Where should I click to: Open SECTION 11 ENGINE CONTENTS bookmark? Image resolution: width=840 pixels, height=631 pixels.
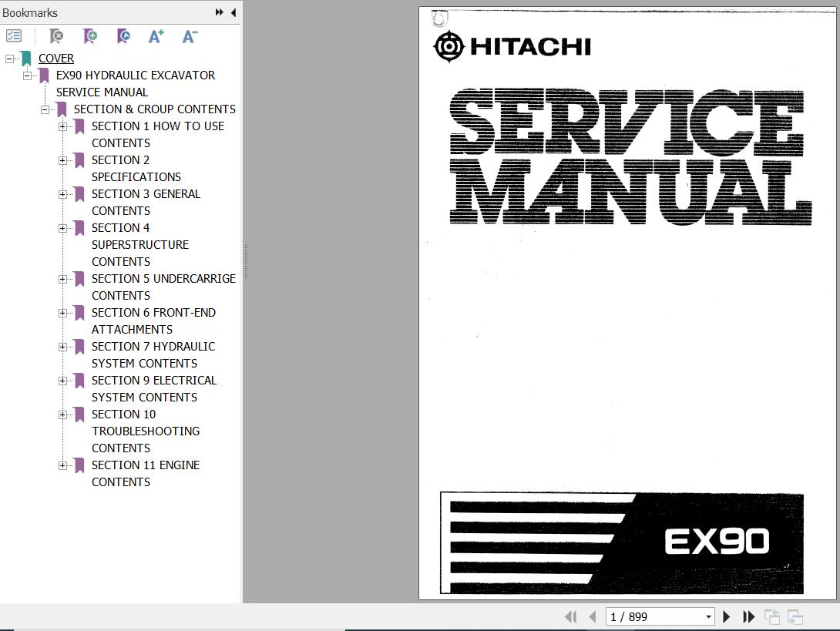[x=145, y=474]
